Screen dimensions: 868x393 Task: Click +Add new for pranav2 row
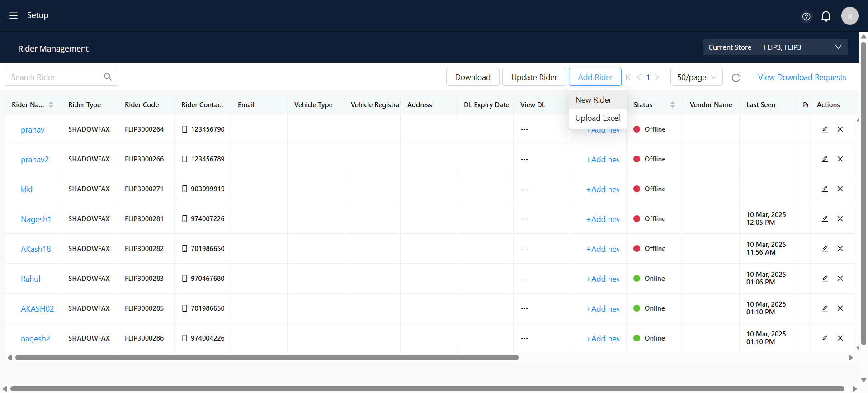pos(603,160)
